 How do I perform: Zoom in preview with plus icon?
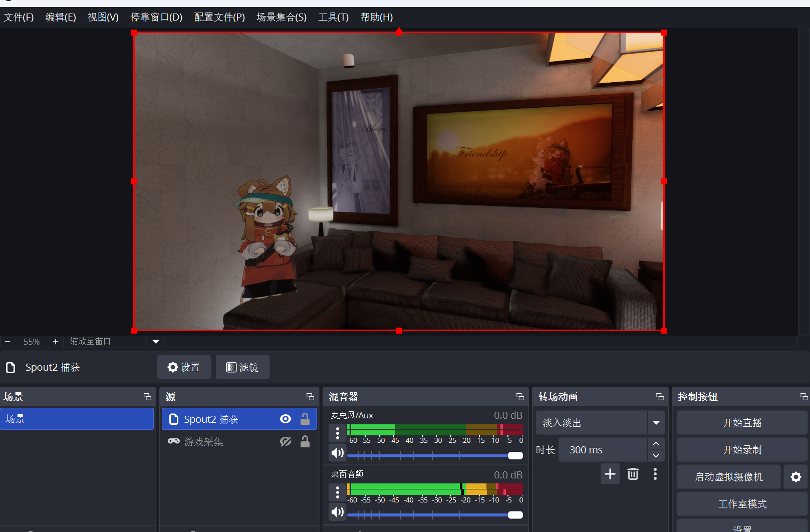(x=56, y=342)
